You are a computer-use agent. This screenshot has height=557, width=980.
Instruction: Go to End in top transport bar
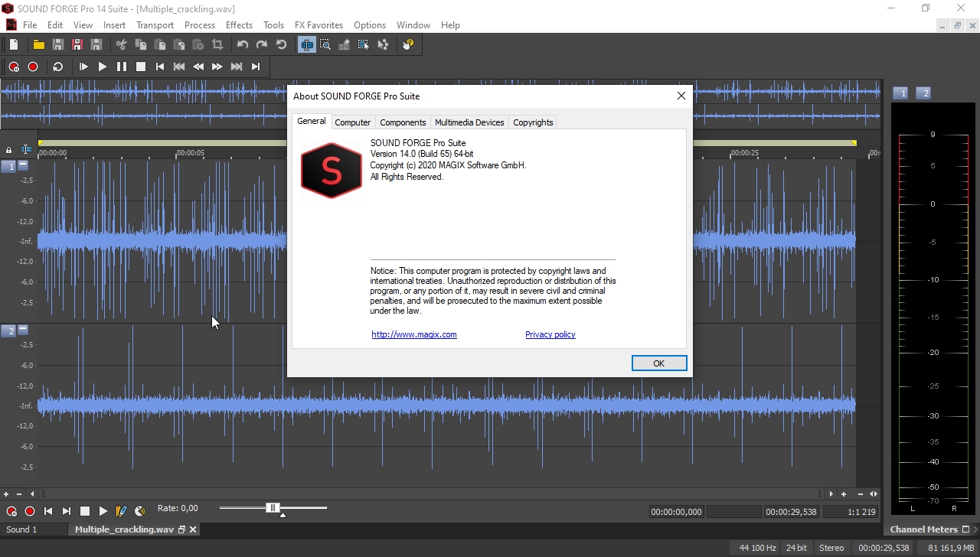[256, 67]
